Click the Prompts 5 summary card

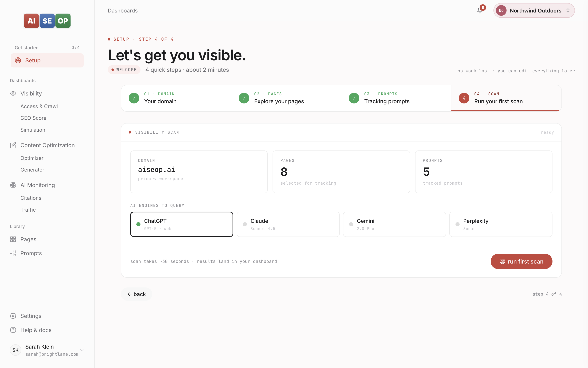[483, 172]
